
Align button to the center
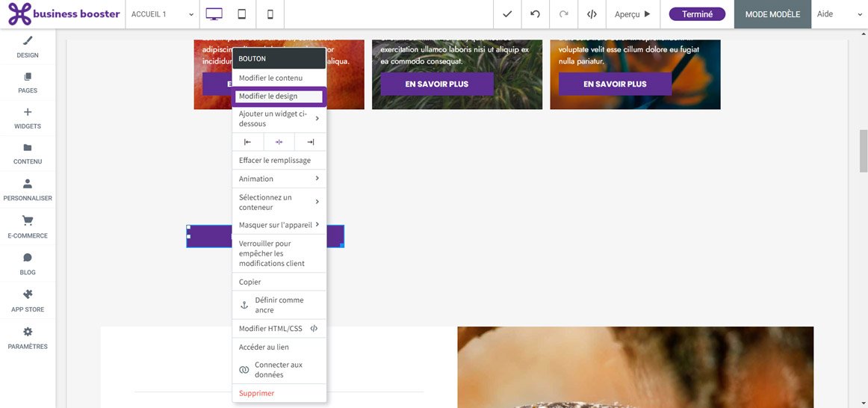coord(279,142)
